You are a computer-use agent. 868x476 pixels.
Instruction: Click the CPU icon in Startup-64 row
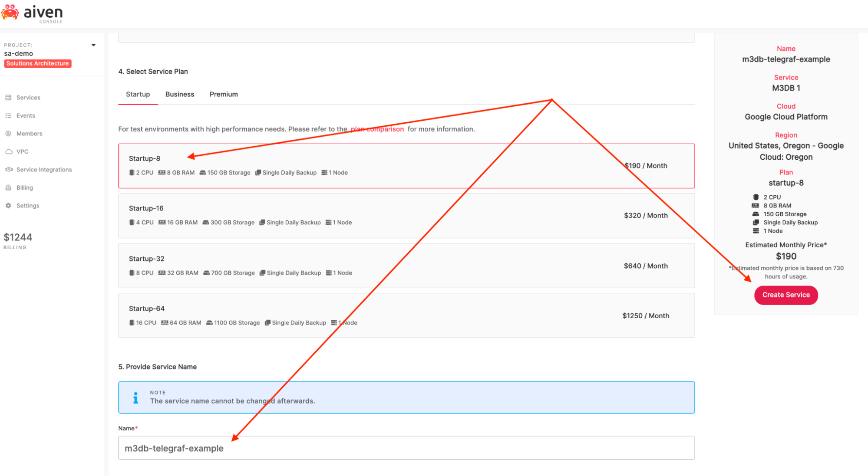coord(132,323)
